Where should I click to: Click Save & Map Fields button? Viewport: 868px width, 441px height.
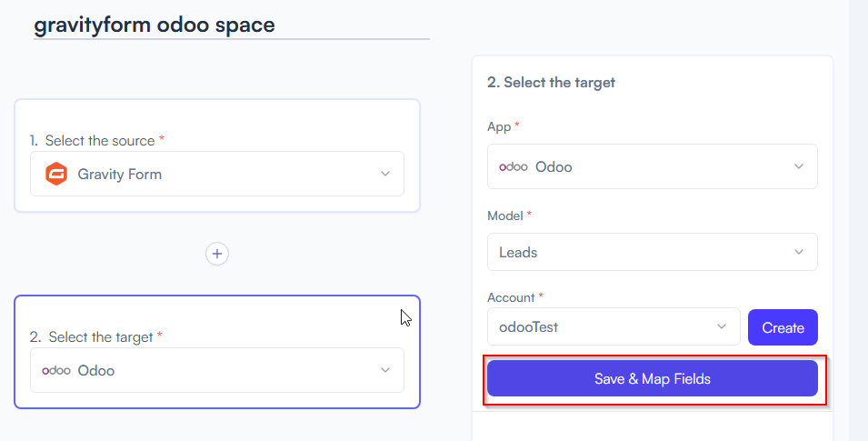(652, 378)
